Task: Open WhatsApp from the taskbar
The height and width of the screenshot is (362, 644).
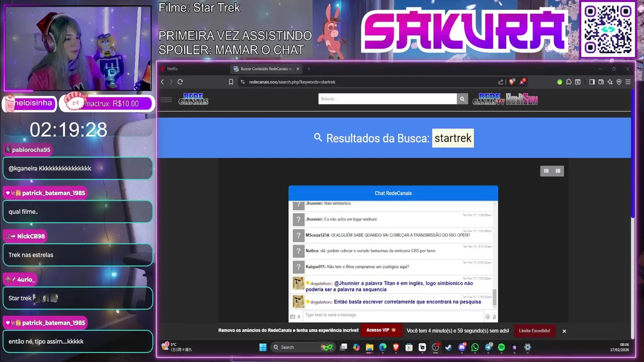Action: [475, 347]
